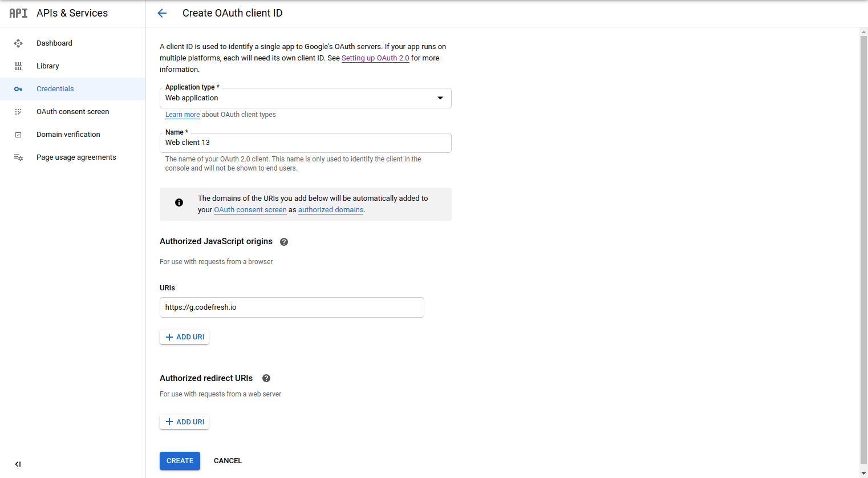Go to OAuth consent screen page
868x478 pixels.
(x=72, y=112)
